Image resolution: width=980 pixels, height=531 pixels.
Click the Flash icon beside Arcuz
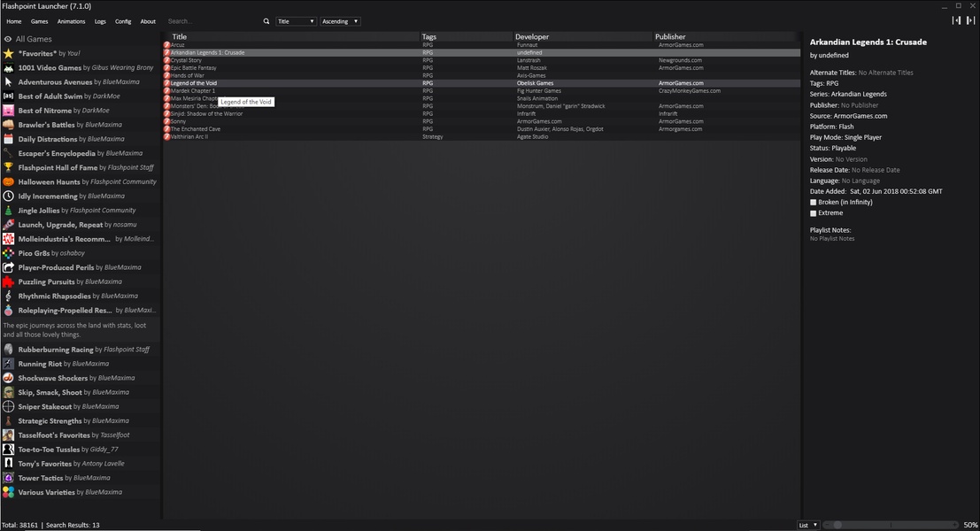click(167, 45)
